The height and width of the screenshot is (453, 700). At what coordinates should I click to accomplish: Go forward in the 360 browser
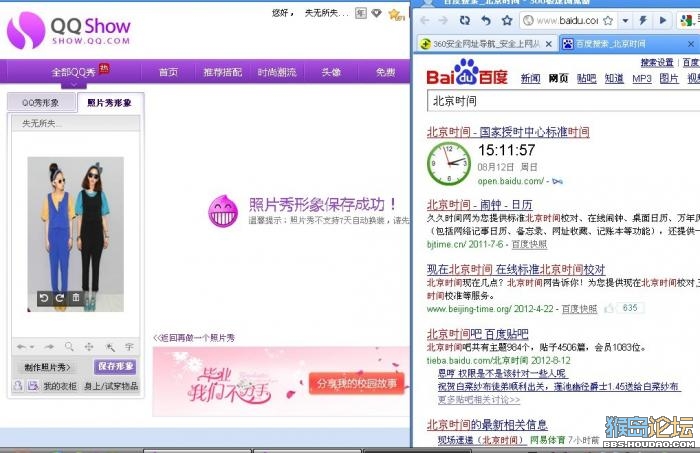[x=443, y=21]
